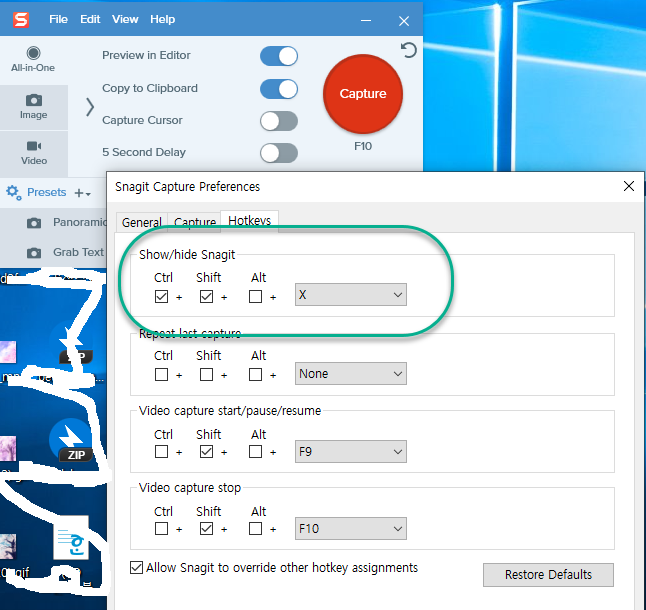The image size is (646, 610).
Task: Check Alt for Repeat last capture
Action: (255, 374)
